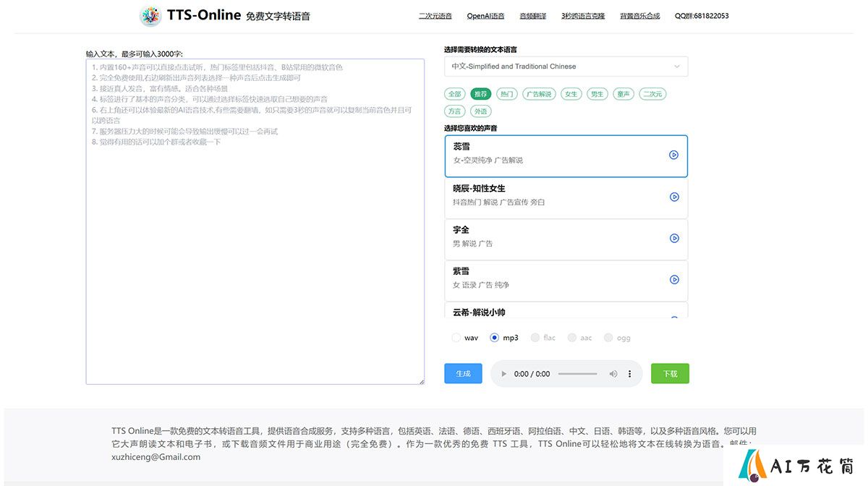The image size is (868, 486).
Task: Select the 晓辰-知性女生 voice card
Action: 566,197
